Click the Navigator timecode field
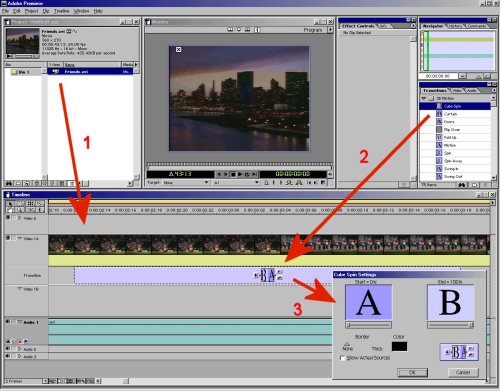This screenshot has width=500, height=391. (x=438, y=76)
